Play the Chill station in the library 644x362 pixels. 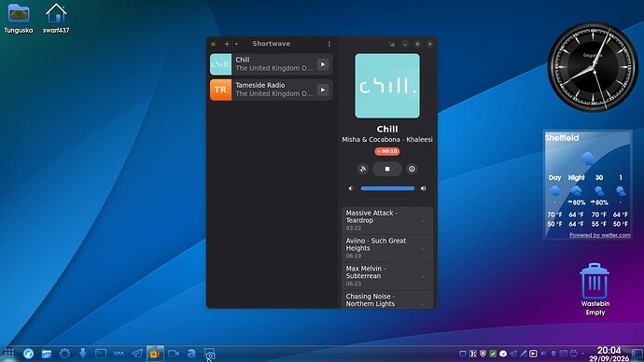[323, 64]
